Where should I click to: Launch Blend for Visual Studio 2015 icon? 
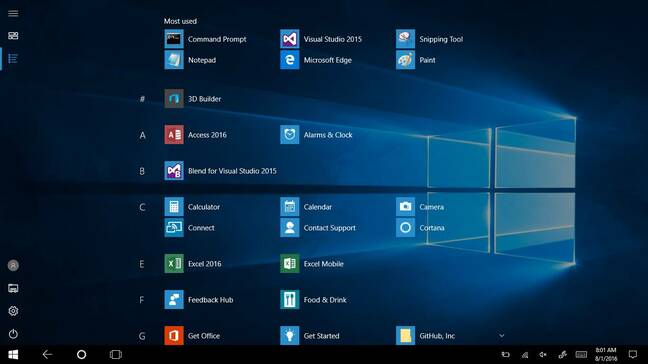click(x=174, y=171)
